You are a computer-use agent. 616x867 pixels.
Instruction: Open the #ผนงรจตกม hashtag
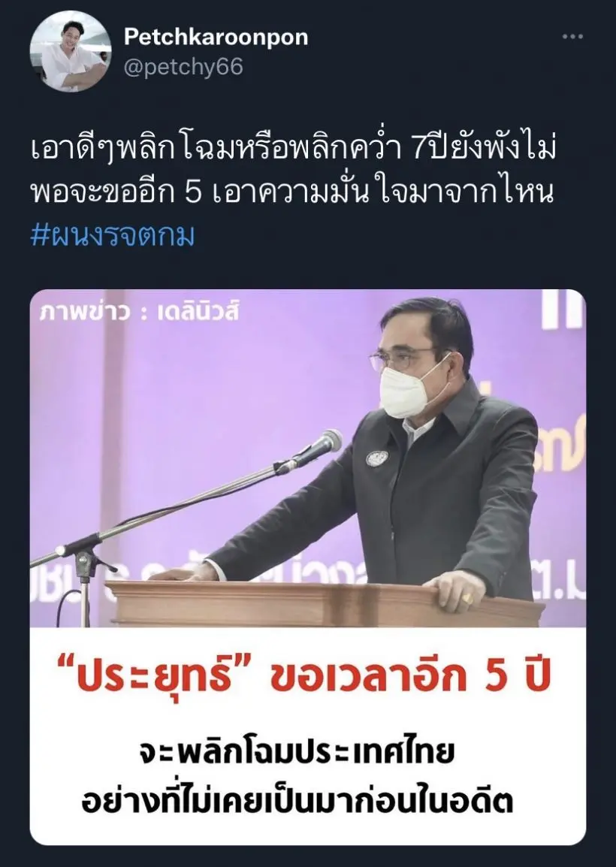(113, 236)
